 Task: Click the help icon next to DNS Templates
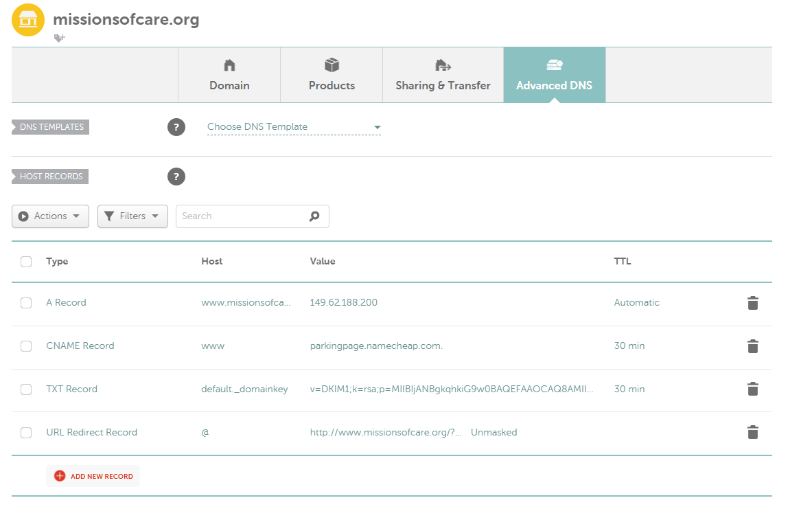[176, 127]
